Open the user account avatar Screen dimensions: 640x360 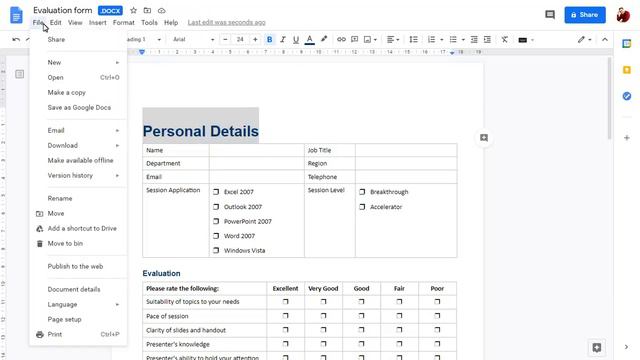(x=623, y=15)
